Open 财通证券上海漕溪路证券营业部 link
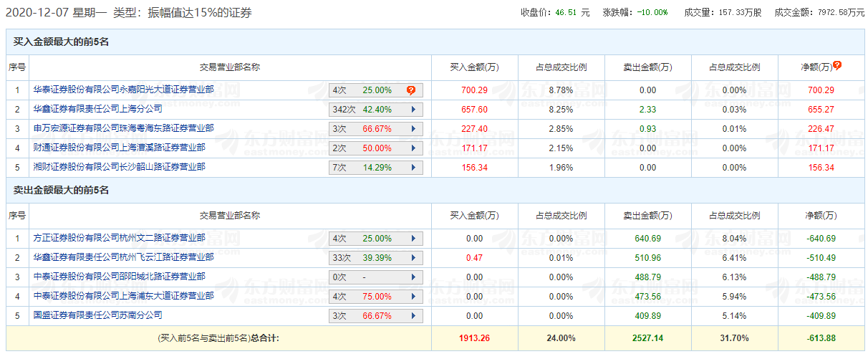The image size is (868, 354). pyautogui.click(x=119, y=148)
